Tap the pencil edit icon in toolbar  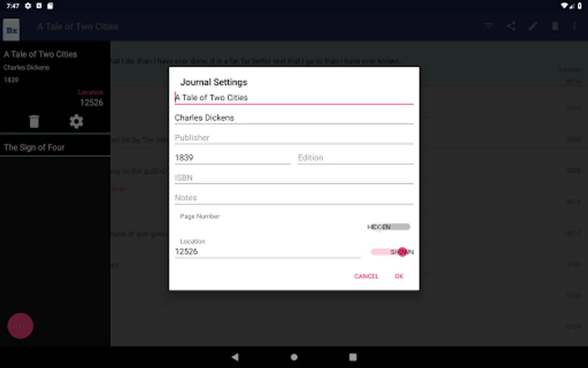pos(533,27)
